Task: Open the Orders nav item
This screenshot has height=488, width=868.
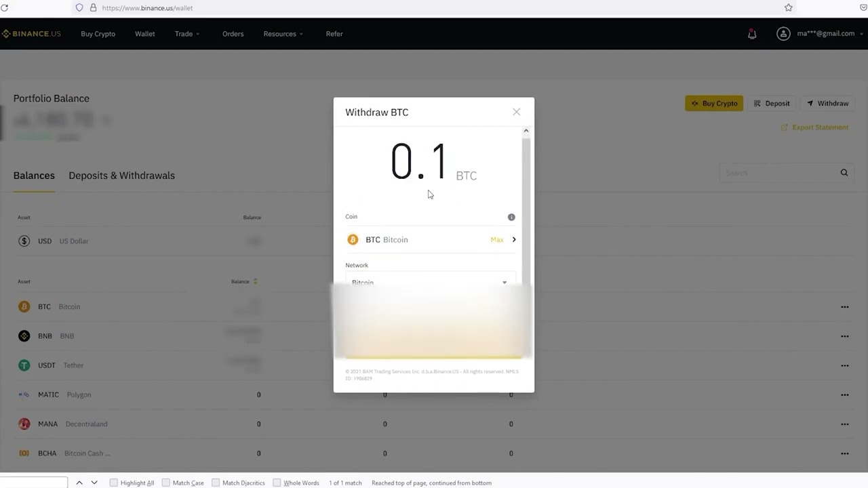Action: tap(233, 34)
